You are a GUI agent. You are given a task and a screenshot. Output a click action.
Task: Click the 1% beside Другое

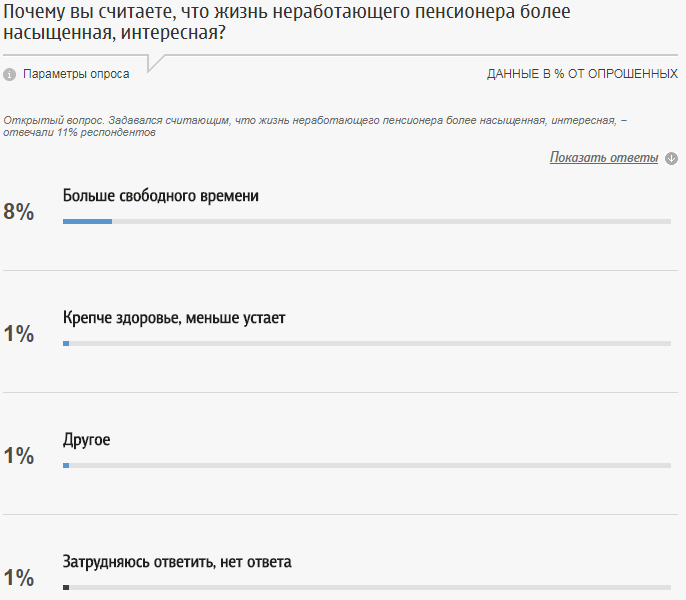[19, 455]
